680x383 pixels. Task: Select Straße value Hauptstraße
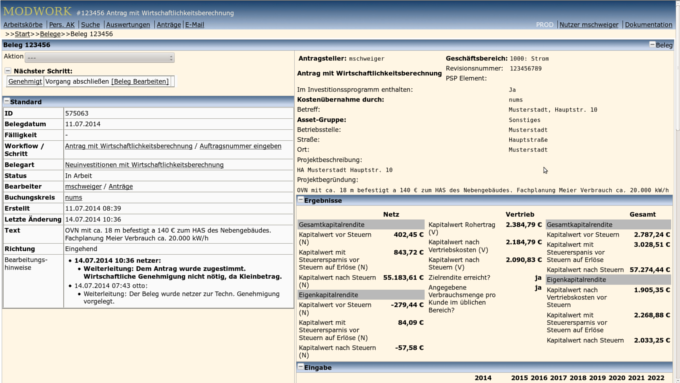[528, 140]
